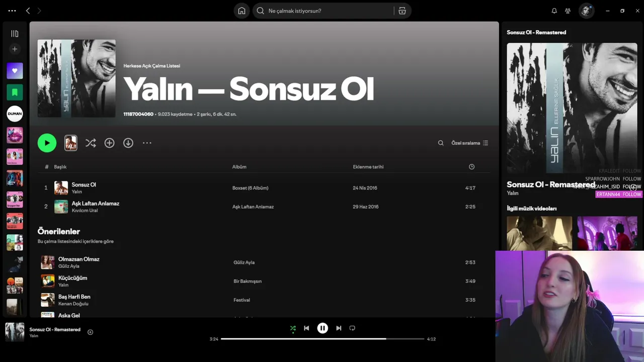Open artist 'Yalın' under Sonsuz Ol track
Viewport: 644px width, 362px height.
[77, 192]
